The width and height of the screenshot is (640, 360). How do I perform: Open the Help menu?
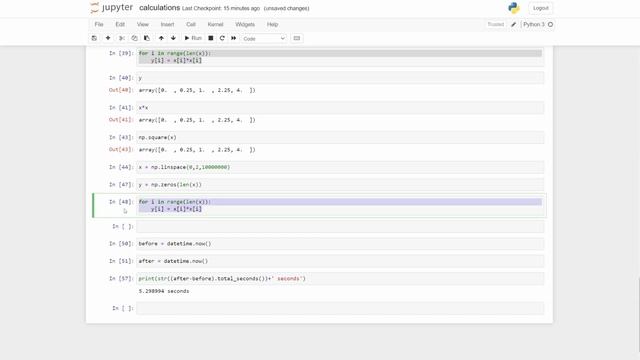pos(272,24)
